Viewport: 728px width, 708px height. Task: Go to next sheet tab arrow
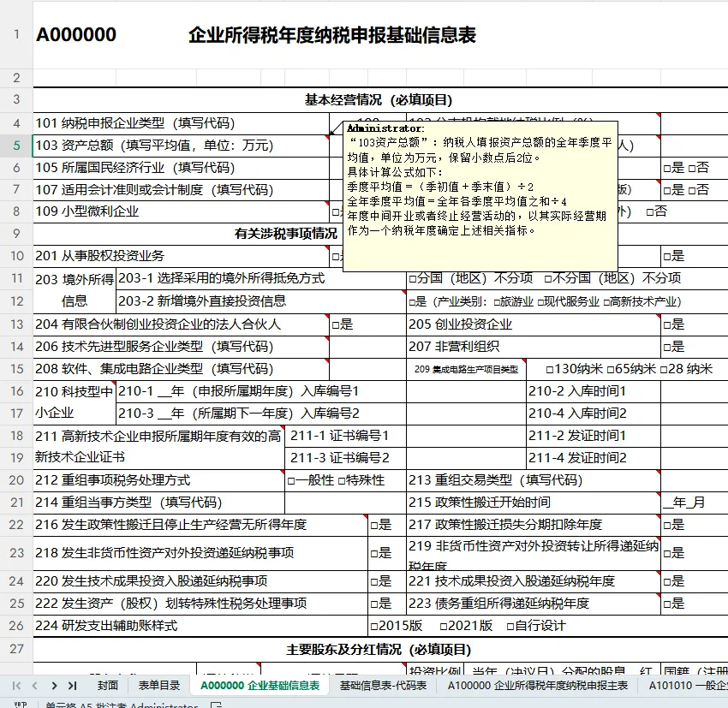54,685
